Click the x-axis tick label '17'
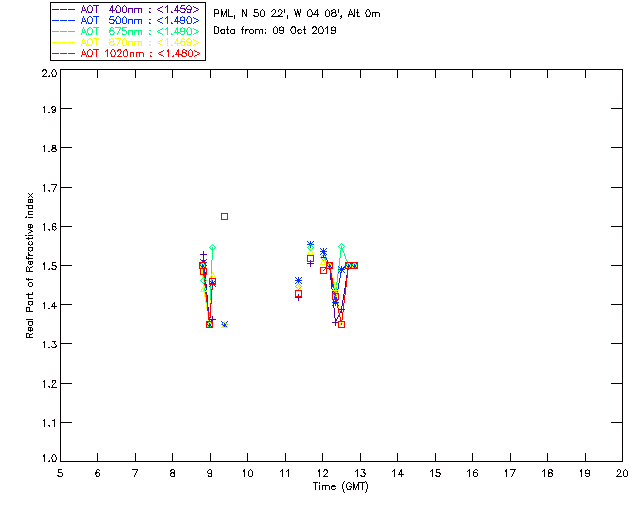 pyautogui.click(x=510, y=473)
